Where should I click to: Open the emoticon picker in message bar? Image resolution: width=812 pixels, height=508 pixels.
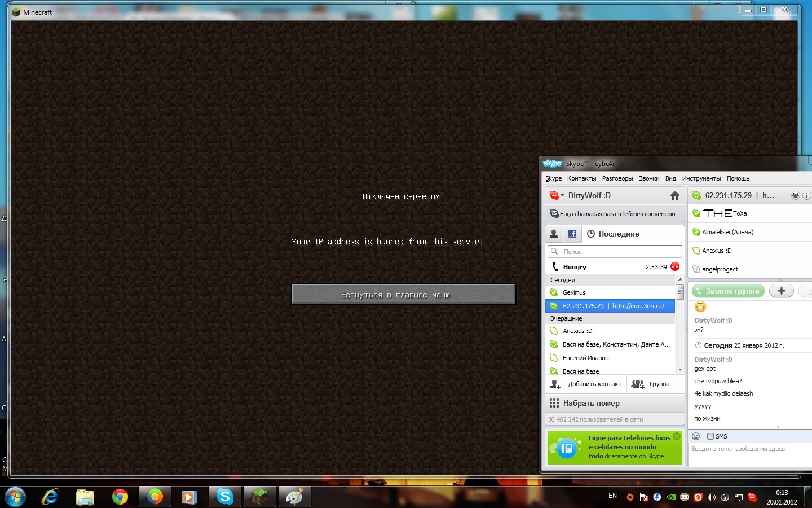(696, 436)
